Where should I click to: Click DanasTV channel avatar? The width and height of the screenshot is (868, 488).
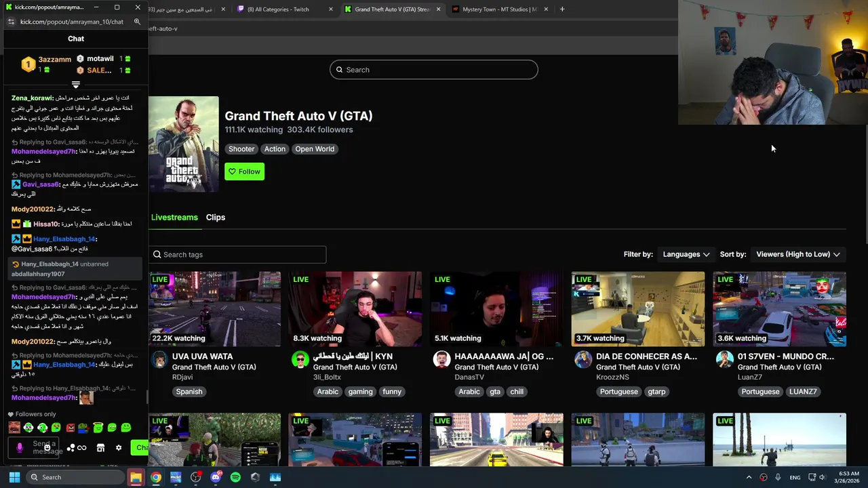(441, 359)
